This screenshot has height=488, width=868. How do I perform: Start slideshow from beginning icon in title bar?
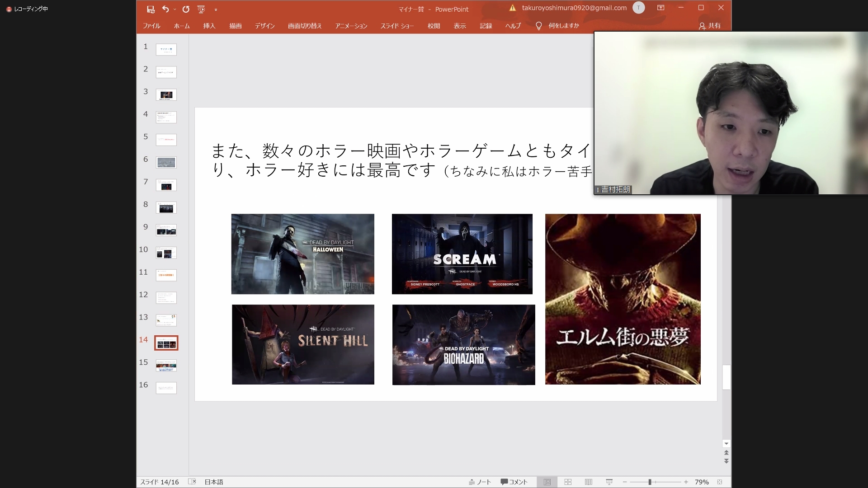201,9
